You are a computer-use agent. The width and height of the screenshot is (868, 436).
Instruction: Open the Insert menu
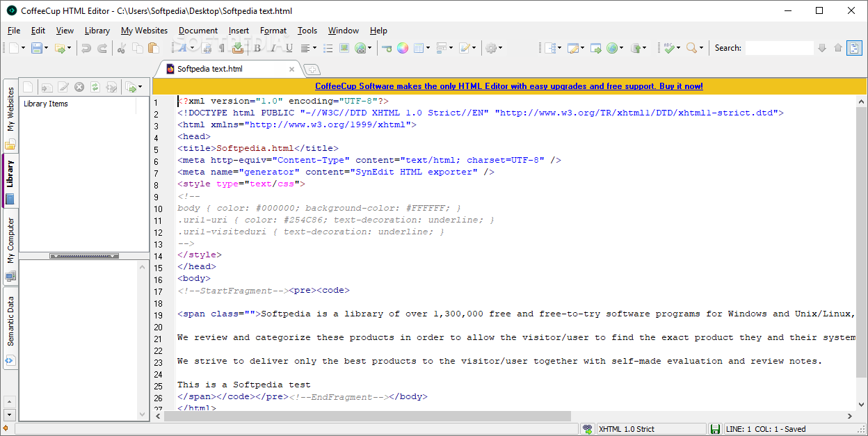(x=239, y=31)
